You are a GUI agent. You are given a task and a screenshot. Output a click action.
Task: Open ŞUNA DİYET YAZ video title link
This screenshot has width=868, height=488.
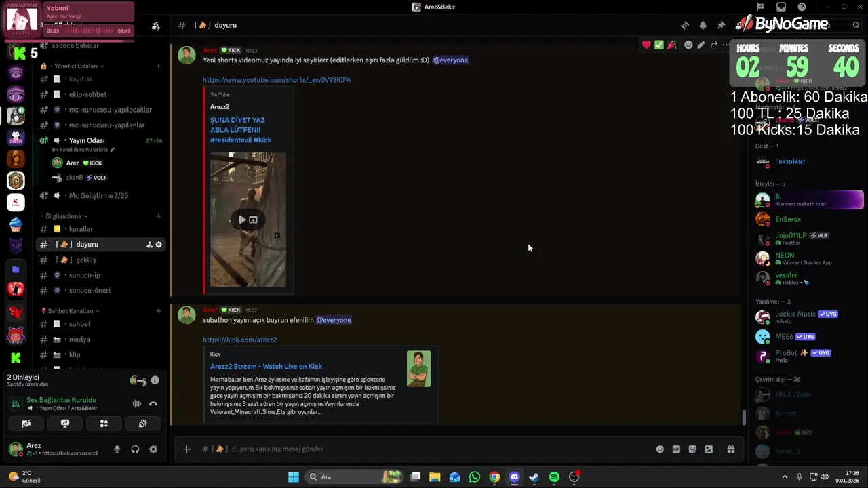pos(241,130)
